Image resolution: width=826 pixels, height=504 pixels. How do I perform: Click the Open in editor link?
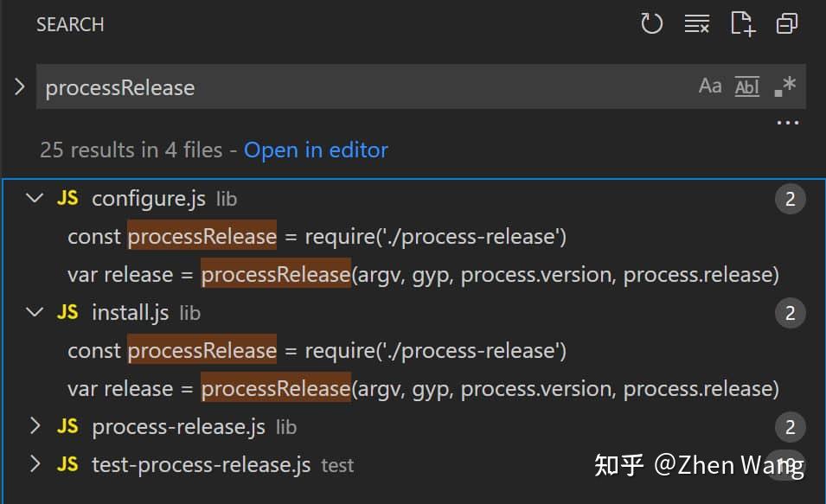316,150
